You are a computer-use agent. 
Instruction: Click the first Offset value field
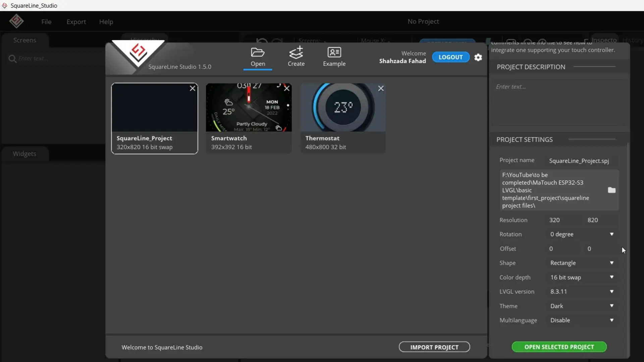565,249
